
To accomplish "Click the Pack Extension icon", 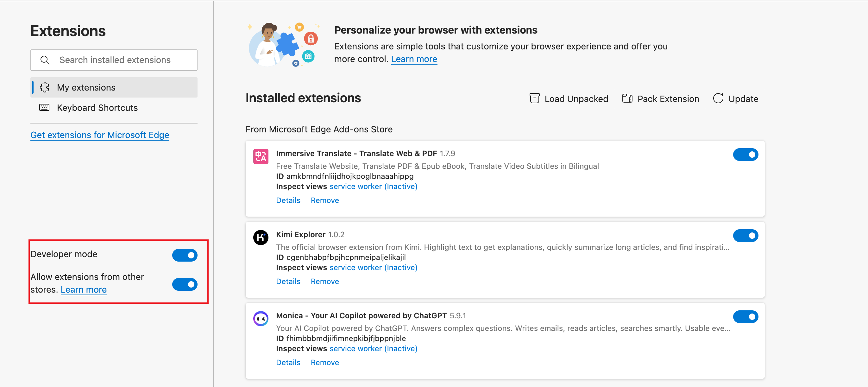I will [x=627, y=98].
